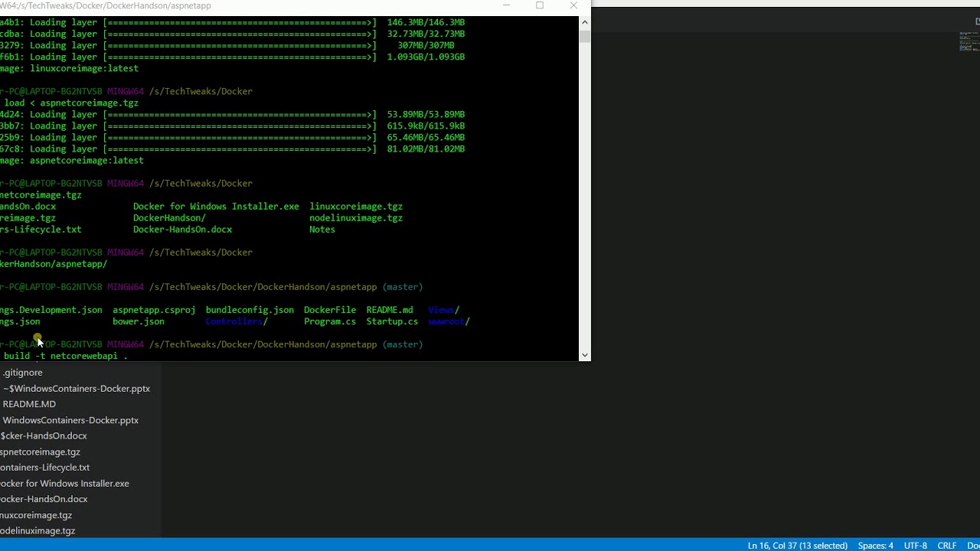Click 'Program.cs' in terminal output
Image resolution: width=980 pixels, height=551 pixels.
pyautogui.click(x=330, y=321)
